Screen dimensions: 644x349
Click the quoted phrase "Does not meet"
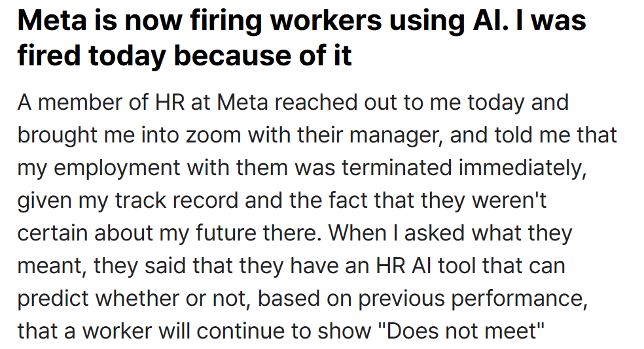tap(461, 331)
